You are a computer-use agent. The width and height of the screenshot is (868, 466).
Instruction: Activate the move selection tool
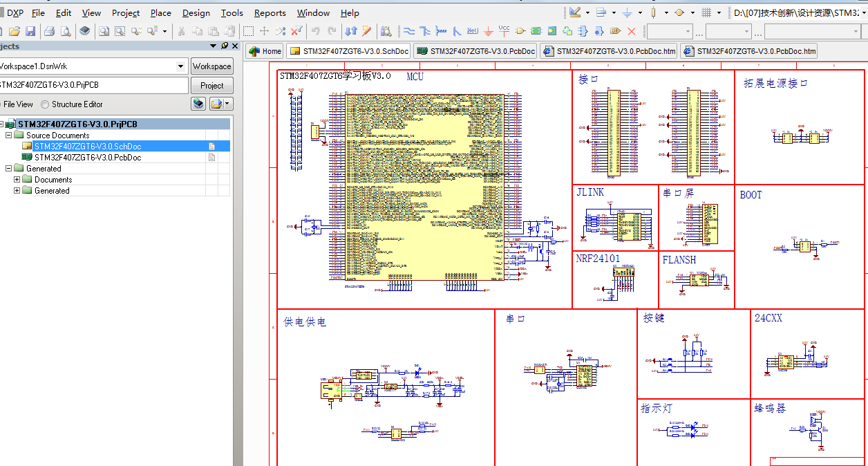(x=264, y=31)
